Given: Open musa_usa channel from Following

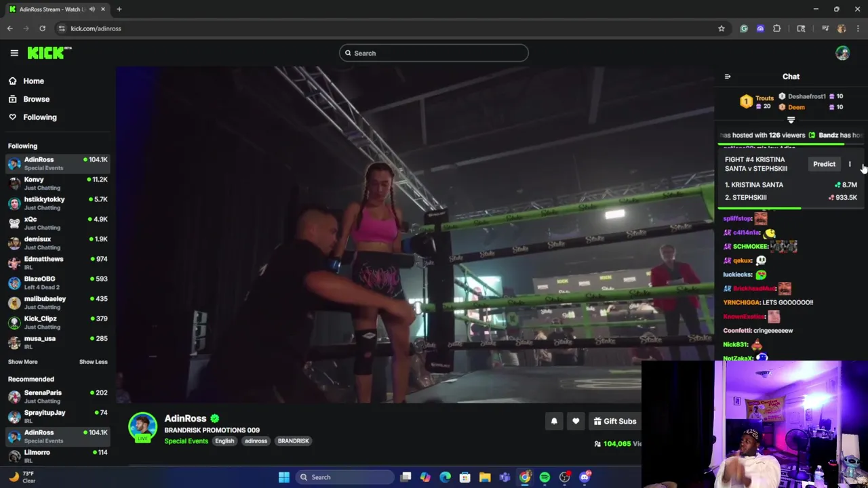Looking at the screenshot, I should coord(58,342).
